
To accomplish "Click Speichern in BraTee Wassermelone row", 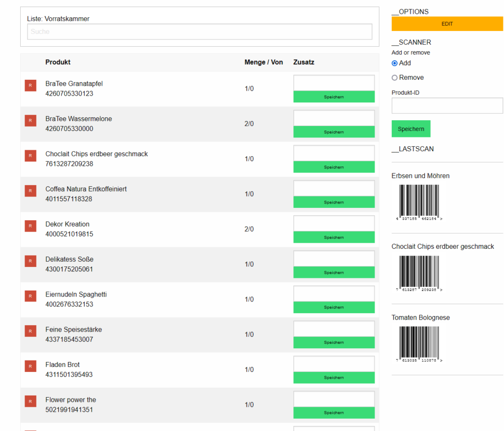I will 334,132.
